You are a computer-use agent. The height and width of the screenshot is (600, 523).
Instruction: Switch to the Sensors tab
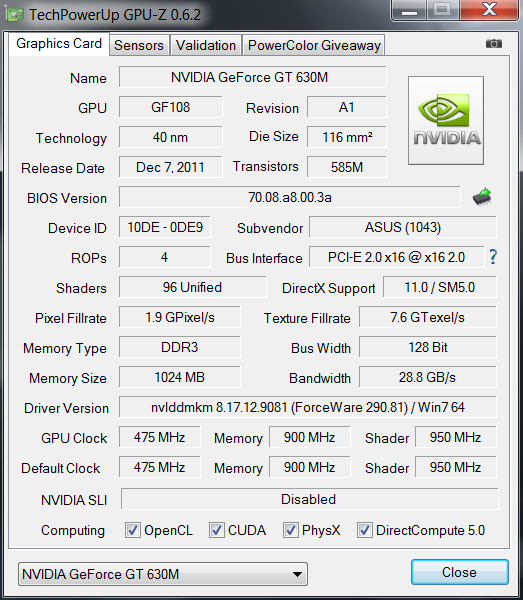pos(139,45)
